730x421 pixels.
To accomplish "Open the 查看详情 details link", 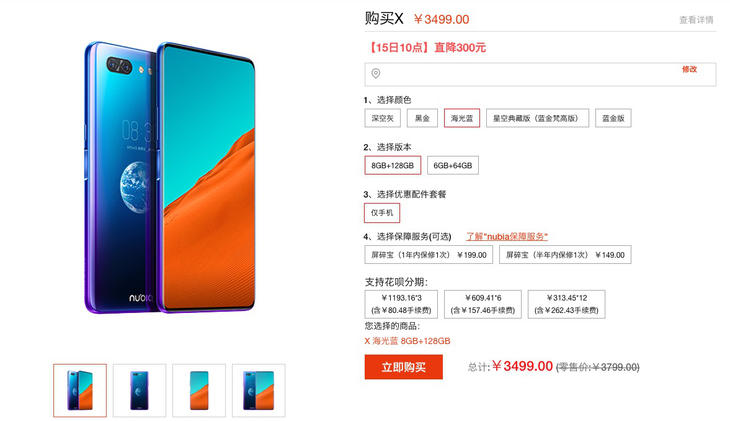I will pos(696,20).
